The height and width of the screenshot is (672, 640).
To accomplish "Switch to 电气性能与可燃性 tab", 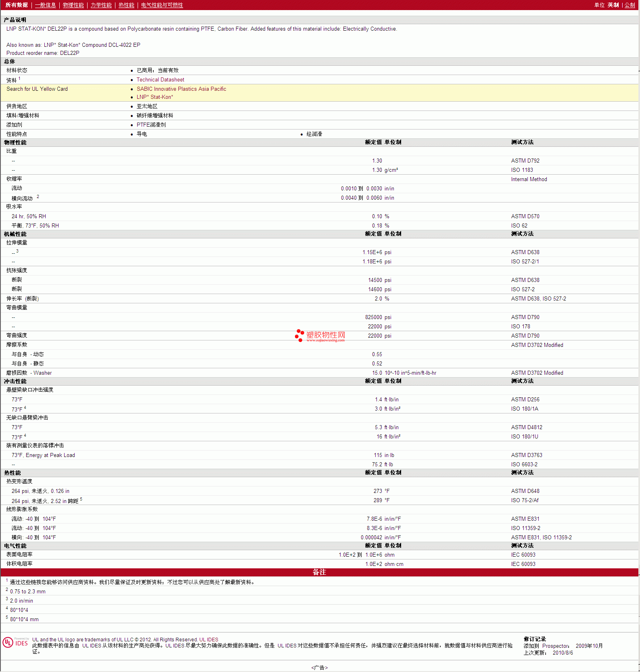I will (162, 5).
